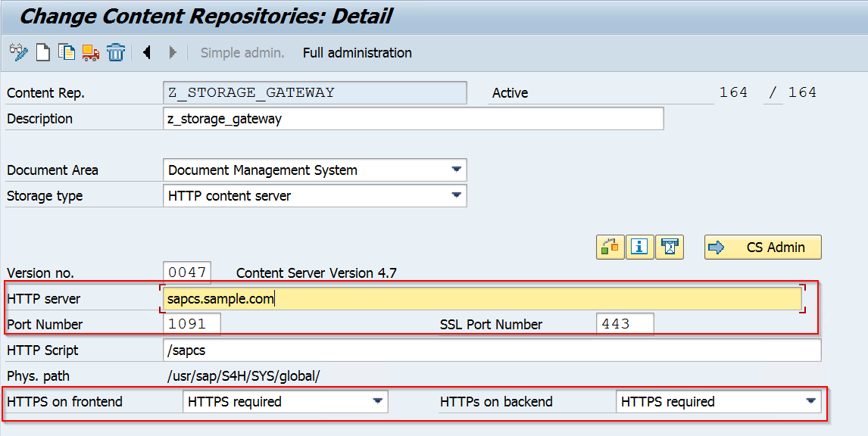Open HTTPs on backend dropdown
Viewport: 868px width, 436px height.
(x=719, y=402)
